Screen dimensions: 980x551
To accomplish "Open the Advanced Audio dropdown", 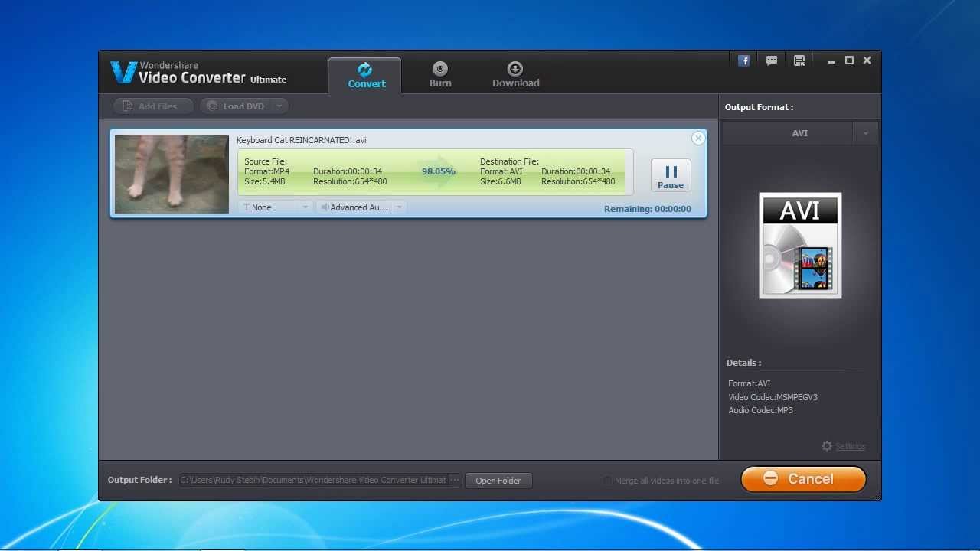I will [361, 207].
